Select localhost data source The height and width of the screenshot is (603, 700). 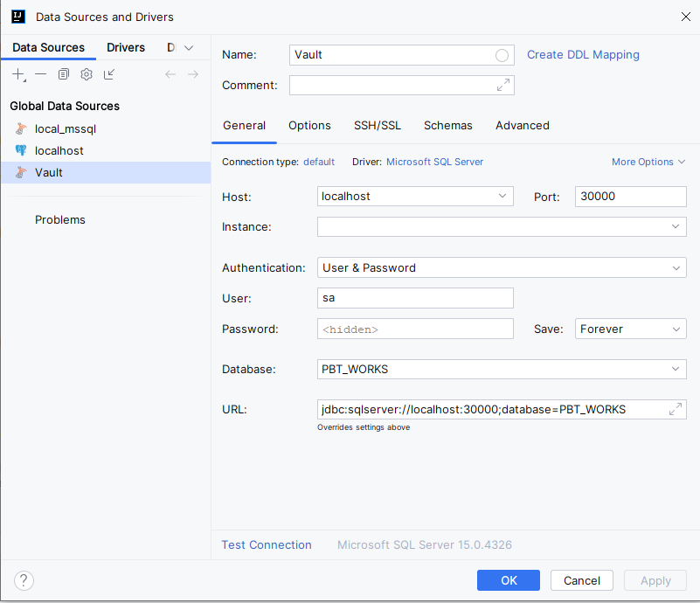[106, 150]
